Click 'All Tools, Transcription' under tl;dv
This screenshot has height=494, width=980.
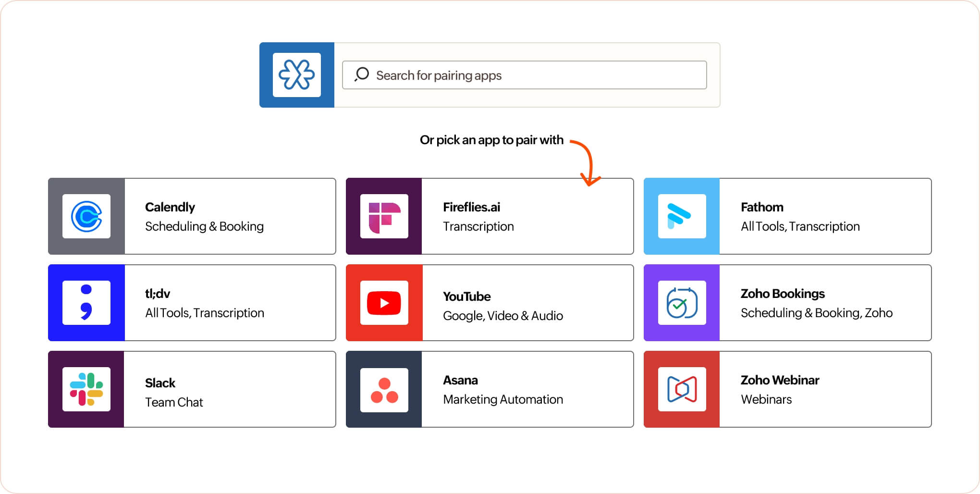click(x=205, y=313)
